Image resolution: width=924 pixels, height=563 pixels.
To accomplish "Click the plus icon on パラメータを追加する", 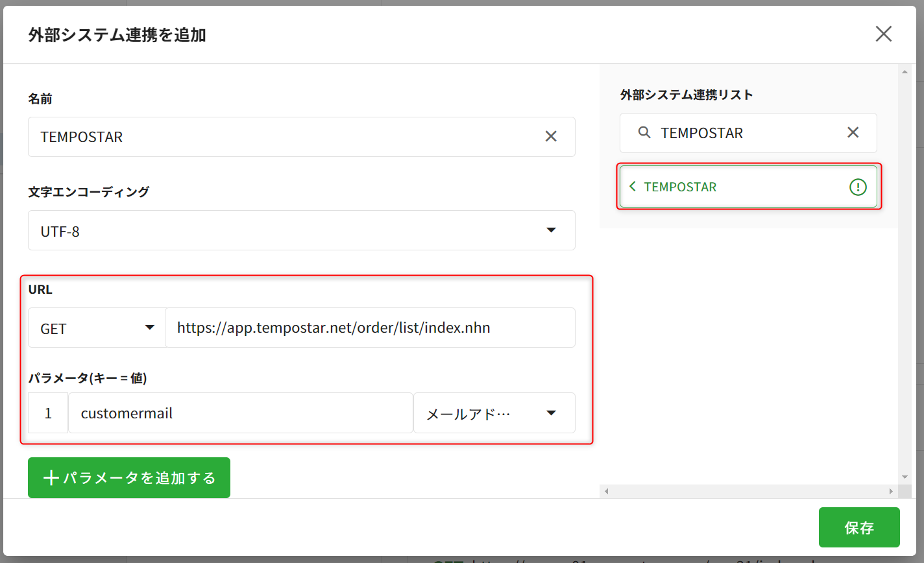I will tap(51, 478).
